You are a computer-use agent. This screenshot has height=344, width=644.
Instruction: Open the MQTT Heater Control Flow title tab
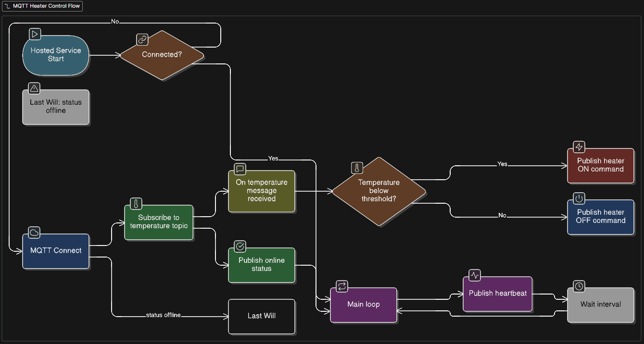[x=42, y=6]
